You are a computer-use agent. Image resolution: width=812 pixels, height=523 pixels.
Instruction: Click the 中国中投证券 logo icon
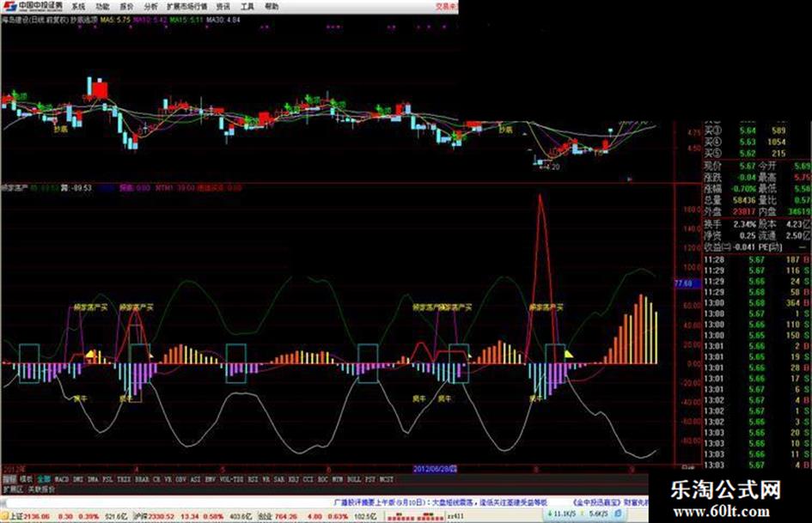click(9, 6)
